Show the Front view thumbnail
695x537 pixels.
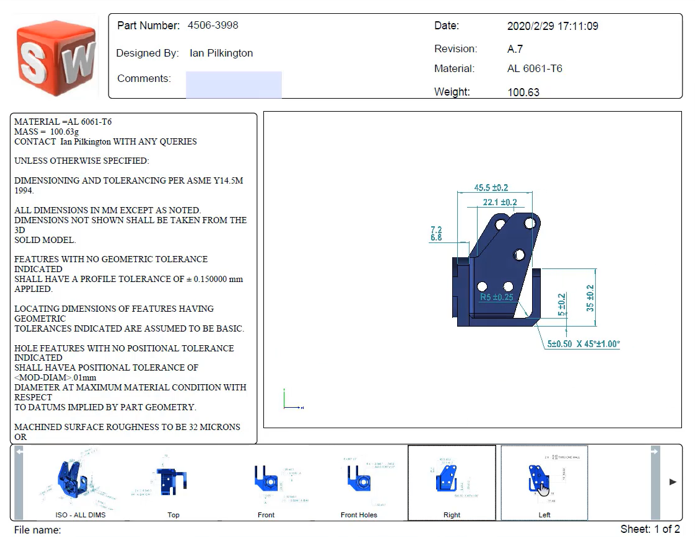[266, 483]
